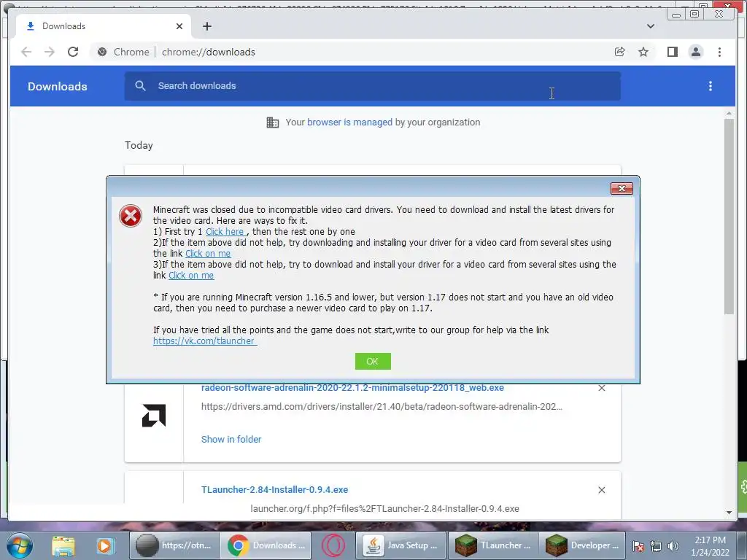
Task: Switch to the Developer taskbar window
Action: pos(584,545)
